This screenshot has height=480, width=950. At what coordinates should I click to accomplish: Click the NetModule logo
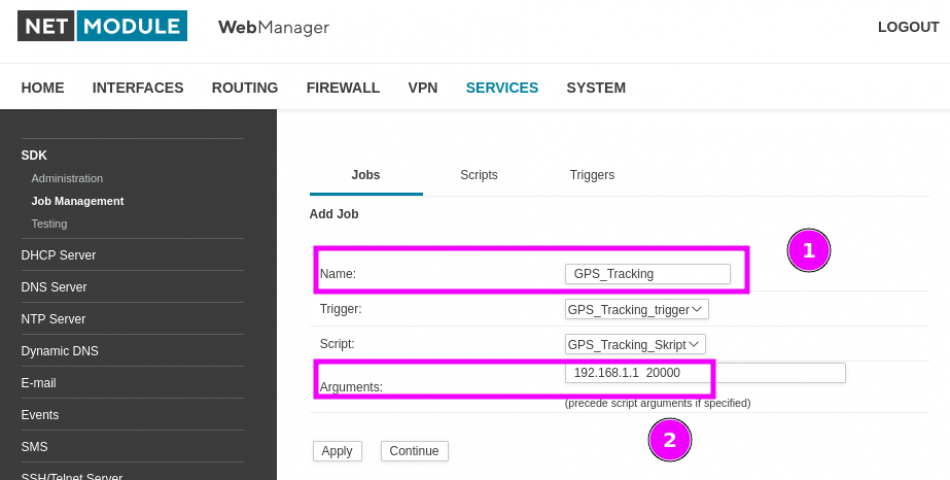click(102, 26)
